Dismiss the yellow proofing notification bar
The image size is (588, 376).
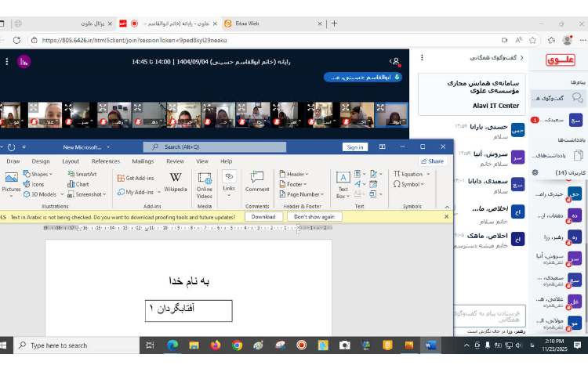pos(446,216)
